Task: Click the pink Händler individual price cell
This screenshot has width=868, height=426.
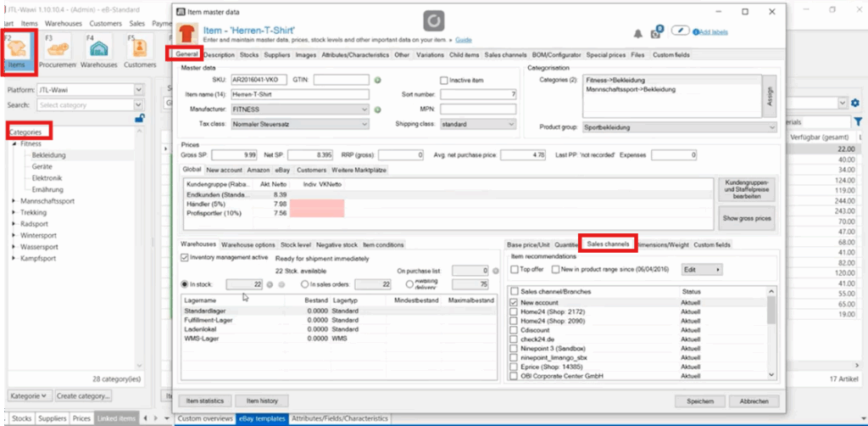Action: point(317,204)
